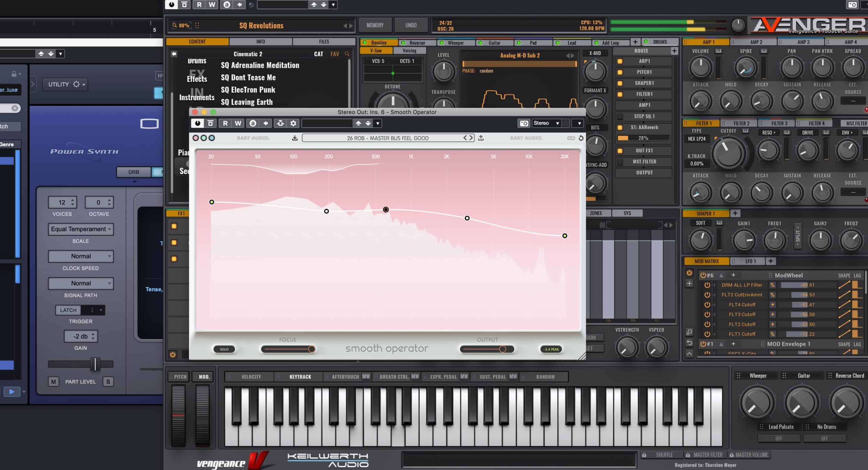Add route with plus icon beside ROUTE
The height and width of the screenshot is (470, 868).
(x=674, y=51)
